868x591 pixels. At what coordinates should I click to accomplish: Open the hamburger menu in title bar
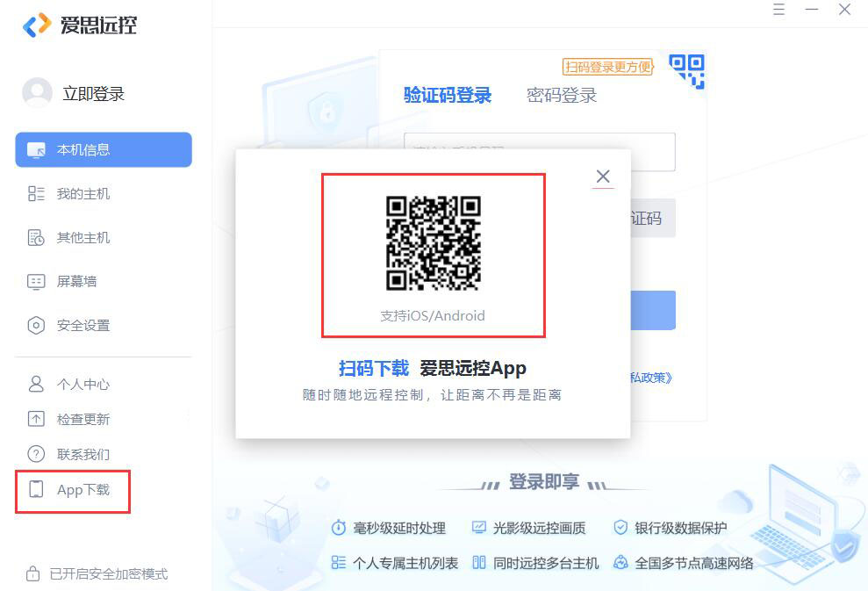click(x=778, y=10)
